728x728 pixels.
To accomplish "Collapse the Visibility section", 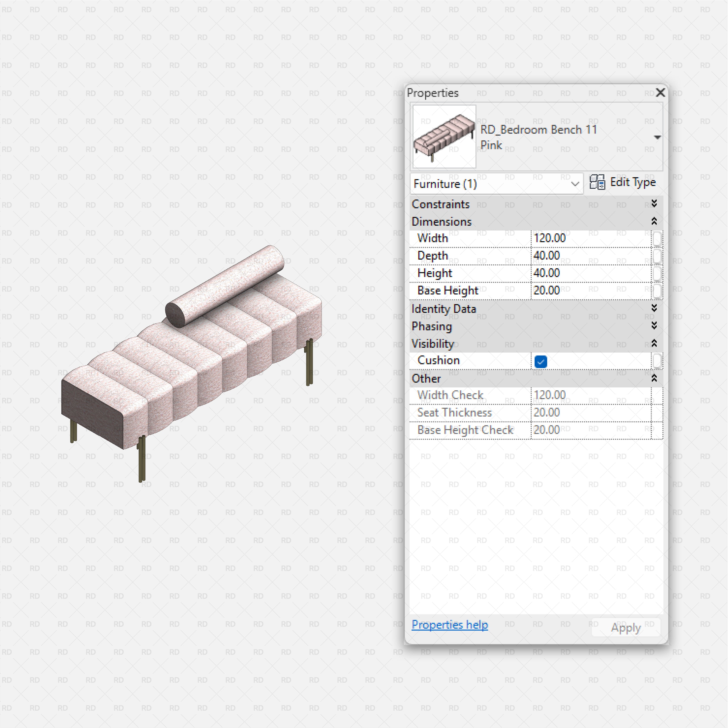I will tap(655, 344).
